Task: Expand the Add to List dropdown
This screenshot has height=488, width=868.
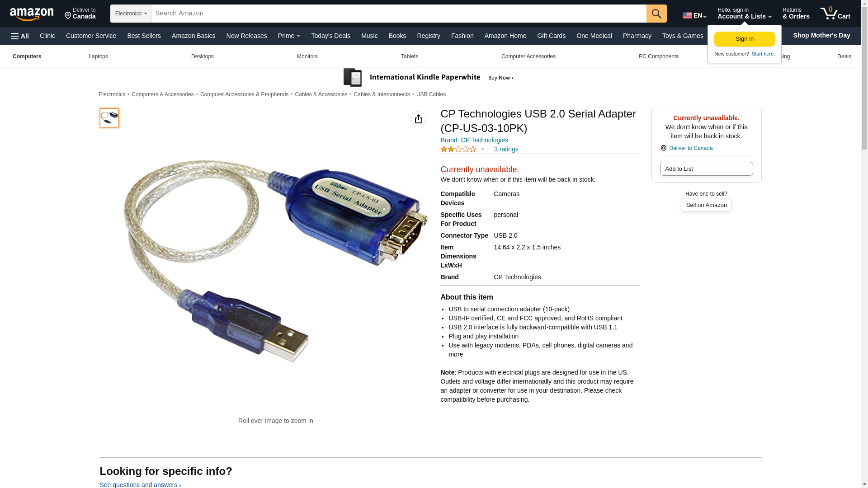Action: pos(706,169)
